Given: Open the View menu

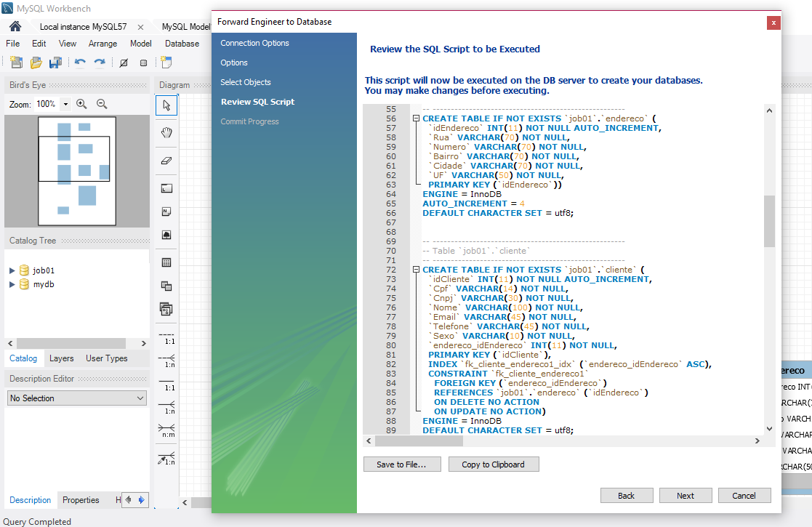Looking at the screenshot, I should click(68, 44).
